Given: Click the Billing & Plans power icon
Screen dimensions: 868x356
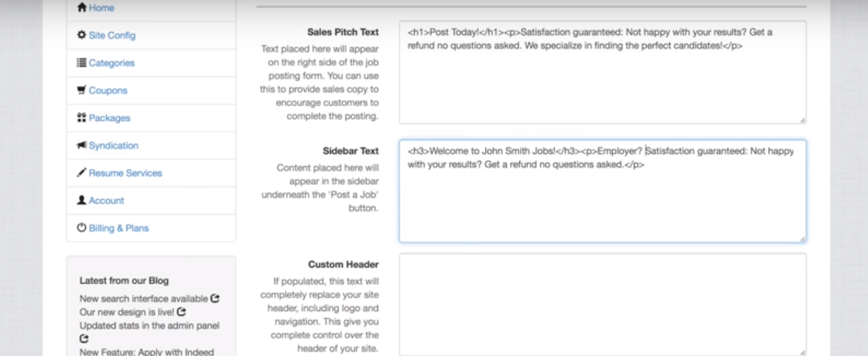Looking at the screenshot, I should tap(82, 227).
